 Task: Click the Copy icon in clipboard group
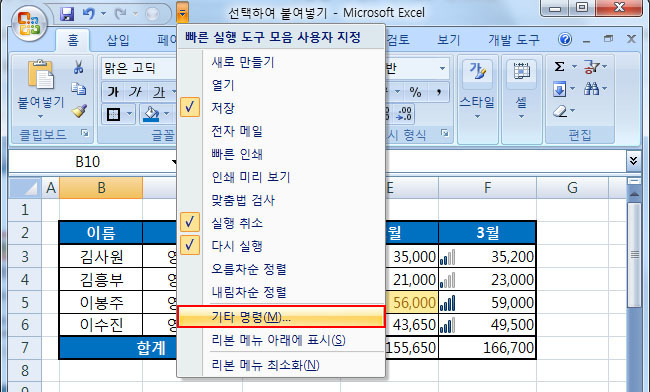(x=78, y=88)
